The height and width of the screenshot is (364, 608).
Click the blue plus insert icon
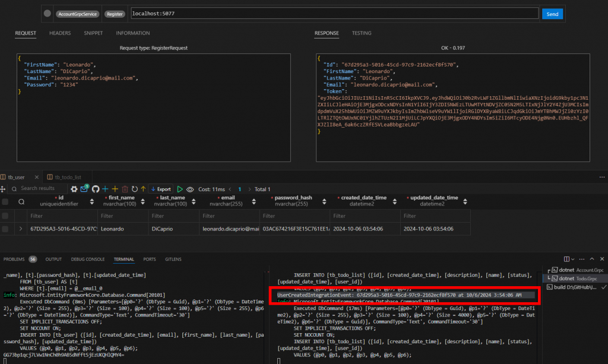pos(105,189)
